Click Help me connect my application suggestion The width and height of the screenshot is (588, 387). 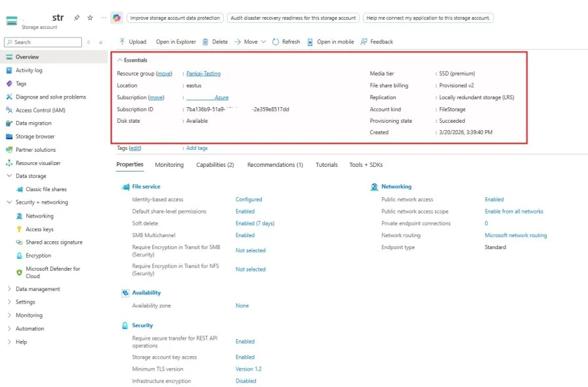(x=429, y=18)
